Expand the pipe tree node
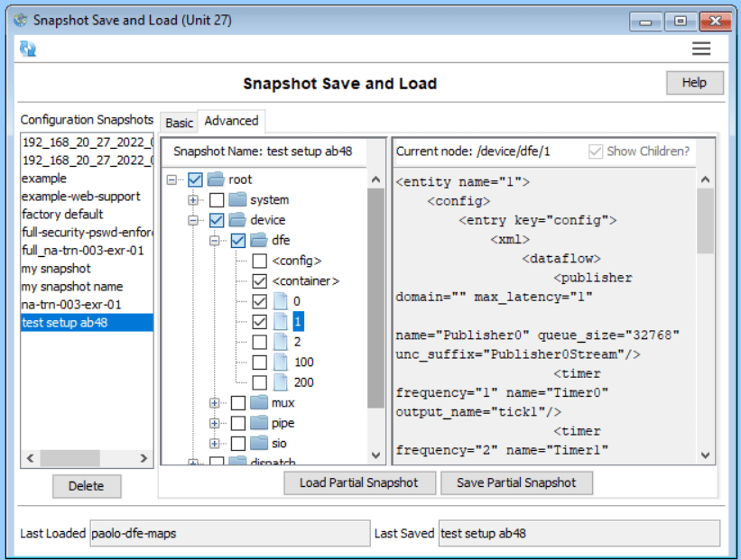741x560 pixels. click(215, 423)
